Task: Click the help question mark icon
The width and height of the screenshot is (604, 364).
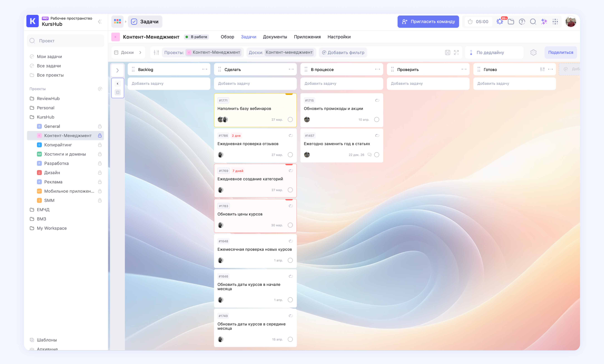Action: coord(522,22)
